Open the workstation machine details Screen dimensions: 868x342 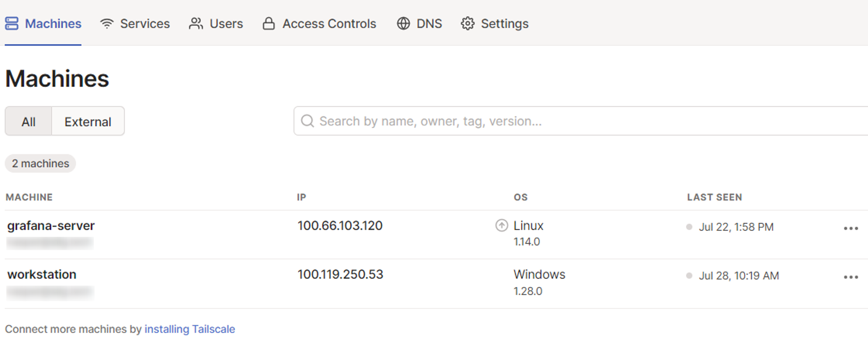click(42, 274)
